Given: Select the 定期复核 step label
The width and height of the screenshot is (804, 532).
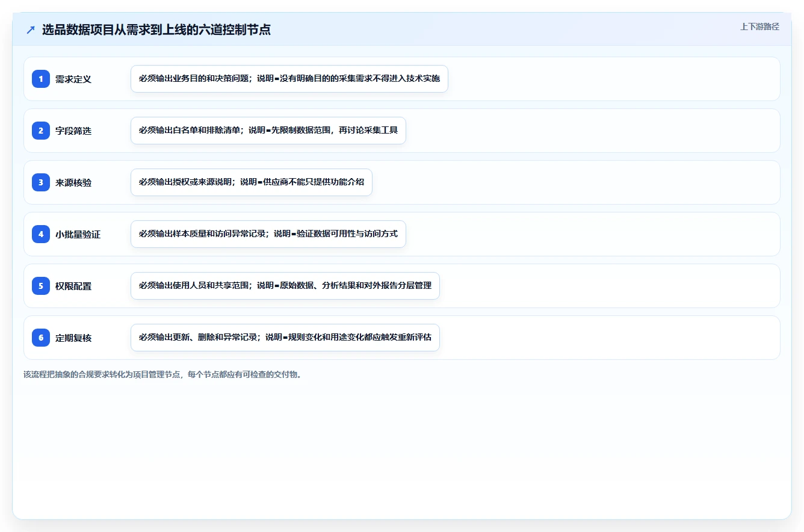Looking at the screenshot, I should (x=73, y=338).
